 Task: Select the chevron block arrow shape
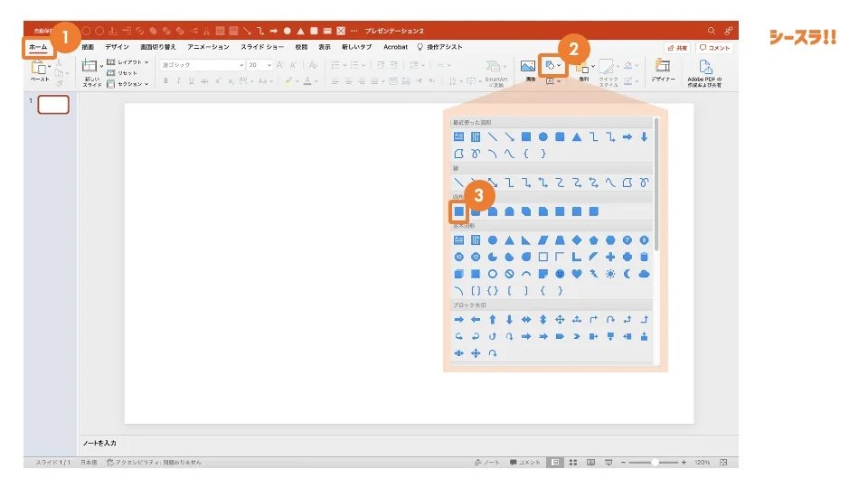(577, 336)
